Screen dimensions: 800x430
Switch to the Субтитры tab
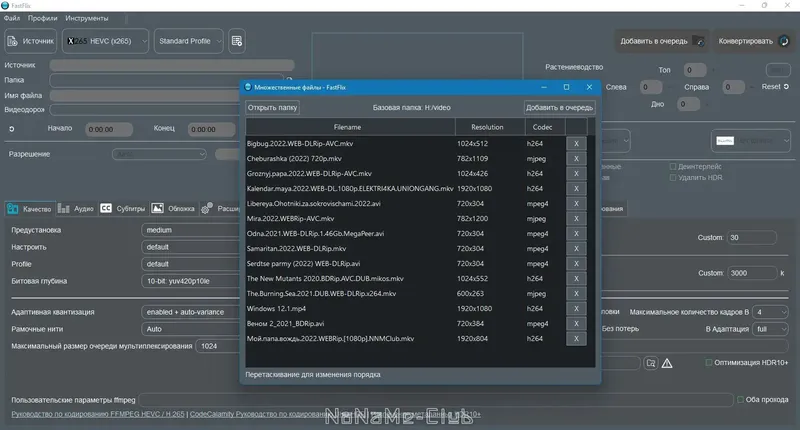point(123,209)
